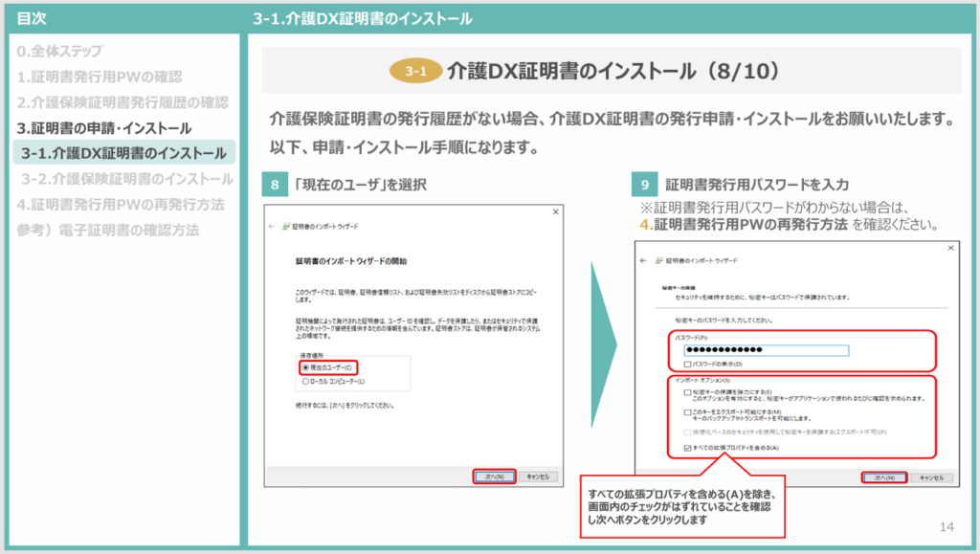
Task: Enable the 秘密キーの保護を強力にする option
Action: click(x=687, y=392)
